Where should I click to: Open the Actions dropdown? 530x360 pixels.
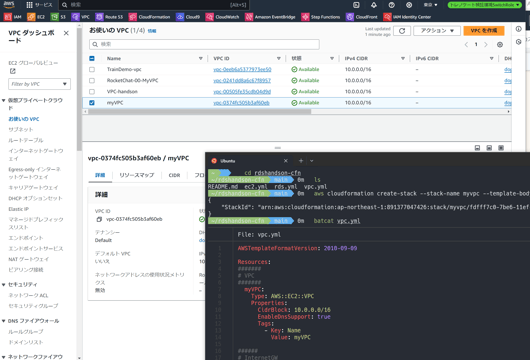coord(437,31)
